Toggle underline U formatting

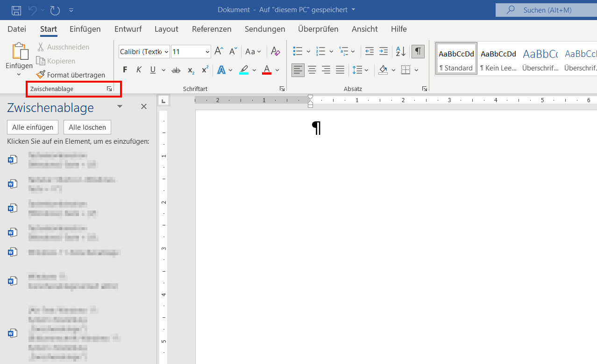coord(153,70)
